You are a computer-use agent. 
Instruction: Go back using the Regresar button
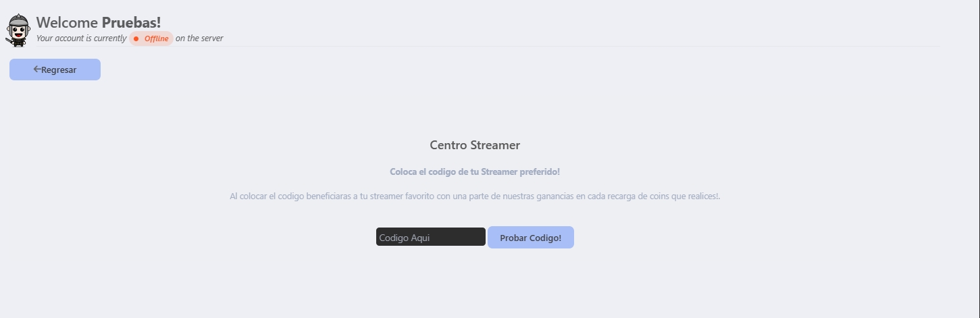[55, 70]
